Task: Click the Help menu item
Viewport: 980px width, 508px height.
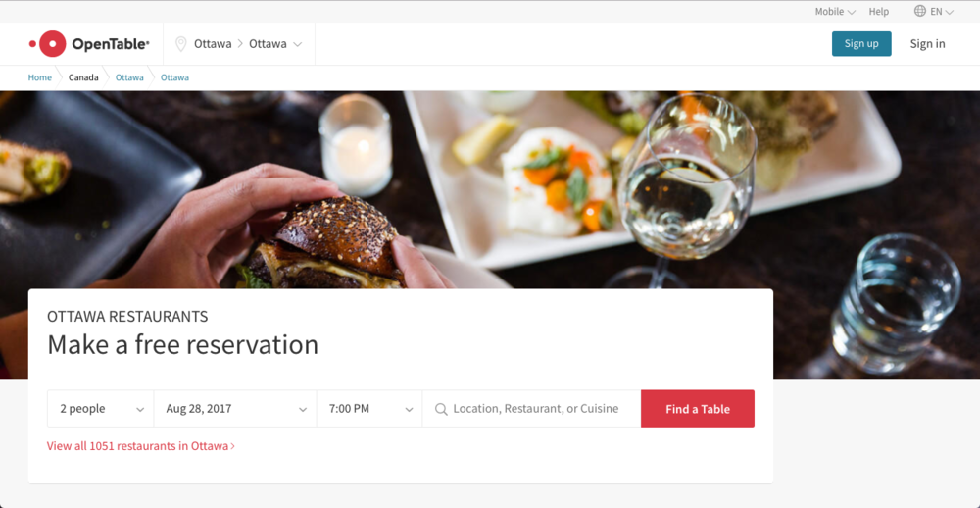Action: 879,11
